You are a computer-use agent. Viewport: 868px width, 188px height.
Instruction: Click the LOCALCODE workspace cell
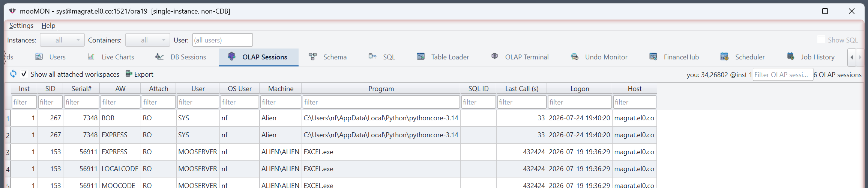pos(120,169)
